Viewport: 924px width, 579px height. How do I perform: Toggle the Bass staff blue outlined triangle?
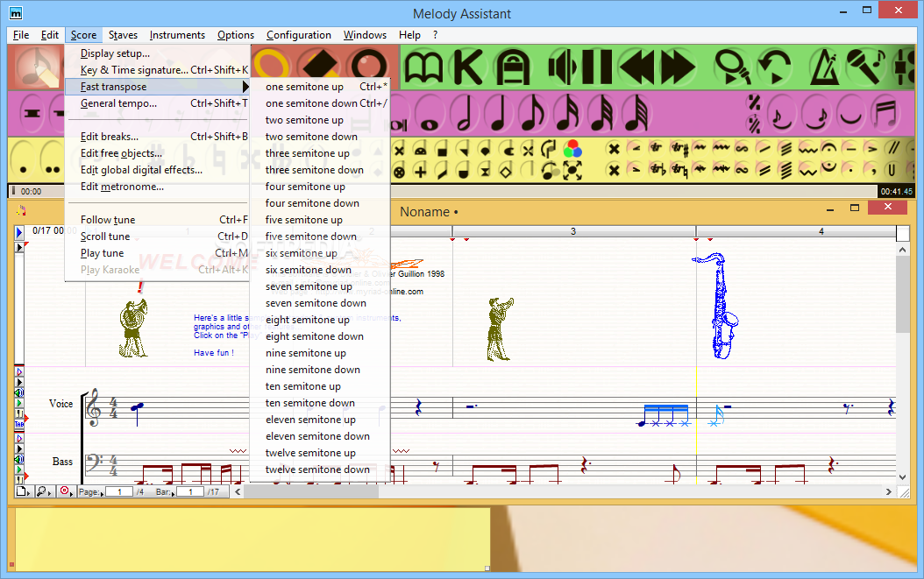coord(19,438)
